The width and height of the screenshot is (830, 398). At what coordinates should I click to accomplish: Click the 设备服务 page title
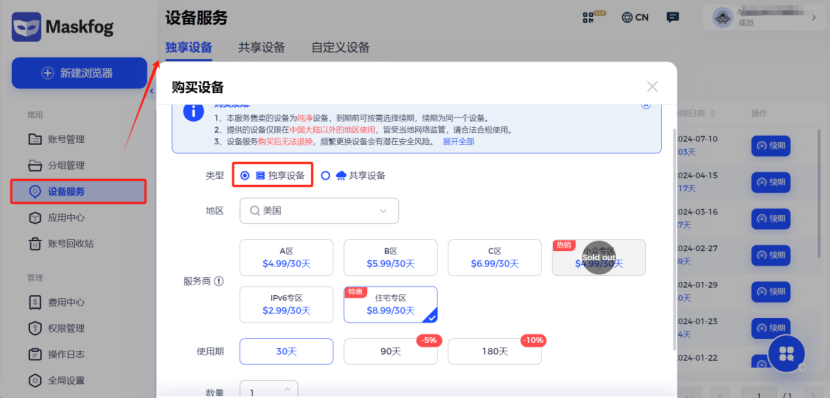pos(196,17)
